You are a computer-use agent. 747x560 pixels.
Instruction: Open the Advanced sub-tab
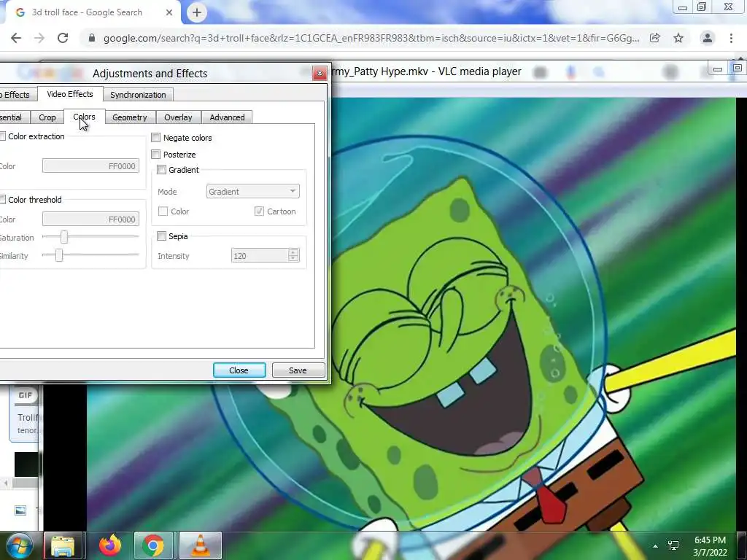tap(228, 117)
